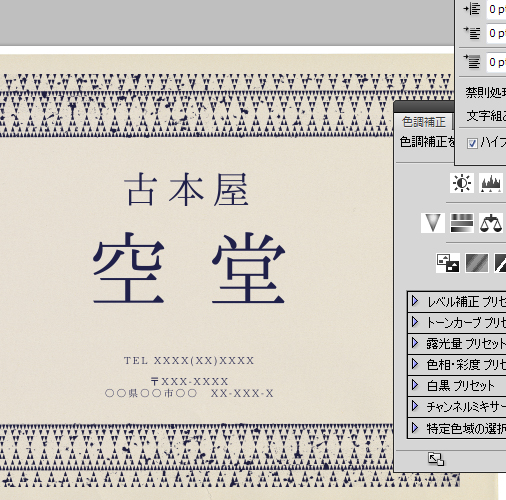Screen dimensions: 506x500
Task: Click the left margin indent icon
Action: tap(472, 9)
